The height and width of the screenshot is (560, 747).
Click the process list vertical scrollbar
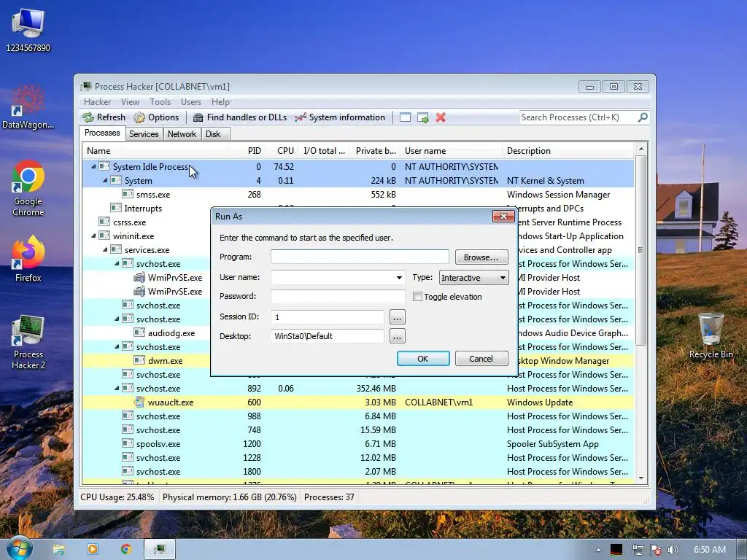640,250
